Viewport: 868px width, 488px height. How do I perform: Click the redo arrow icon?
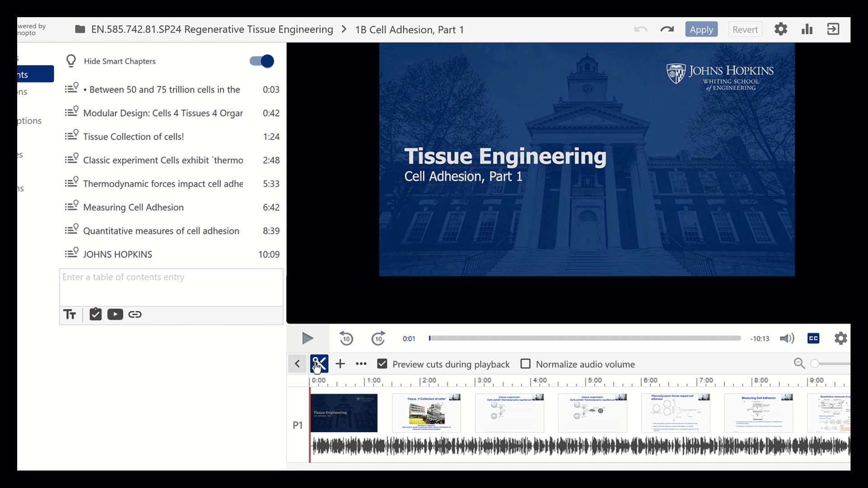667,29
